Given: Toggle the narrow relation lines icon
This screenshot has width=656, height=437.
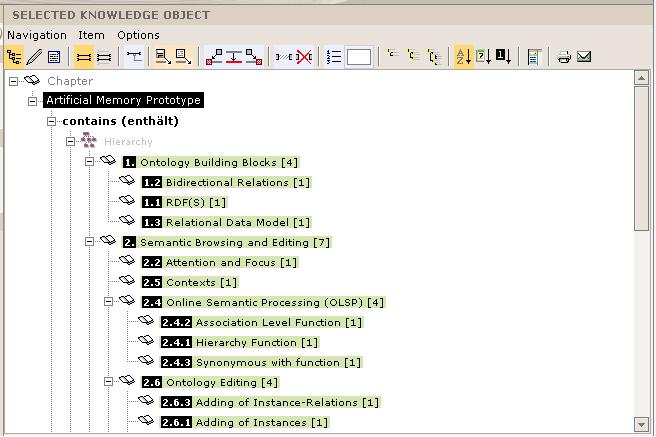Looking at the screenshot, I should (x=104, y=56).
